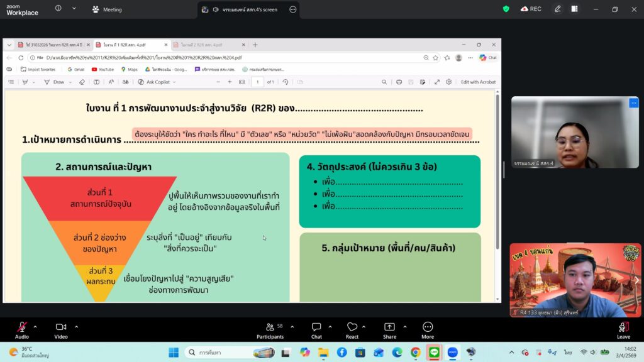
Task: Expand the video options chevron
Action: (77, 327)
